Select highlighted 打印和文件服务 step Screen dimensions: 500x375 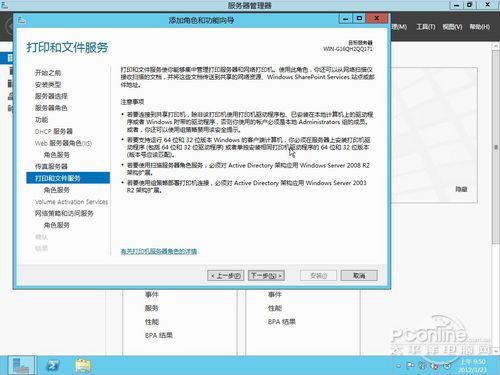68,178
